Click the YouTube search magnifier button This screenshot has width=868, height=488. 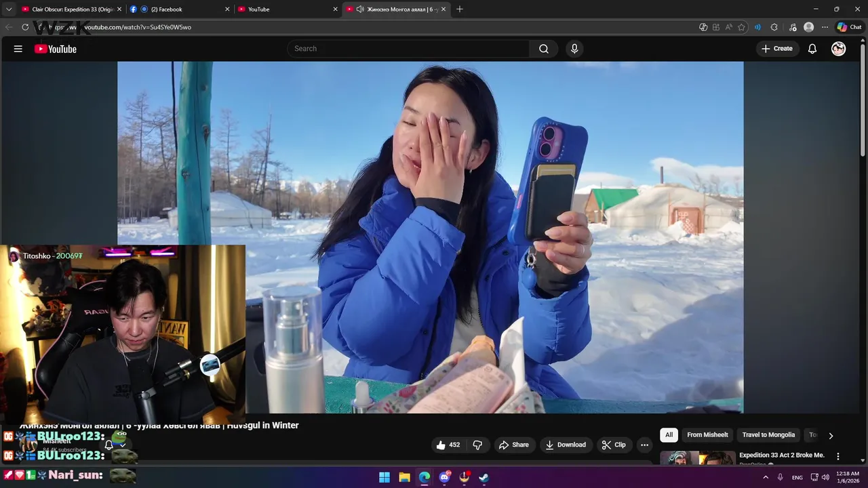tap(544, 49)
